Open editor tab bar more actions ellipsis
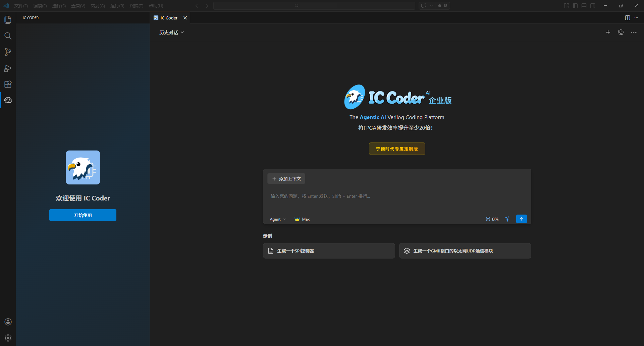 (636, 18)
